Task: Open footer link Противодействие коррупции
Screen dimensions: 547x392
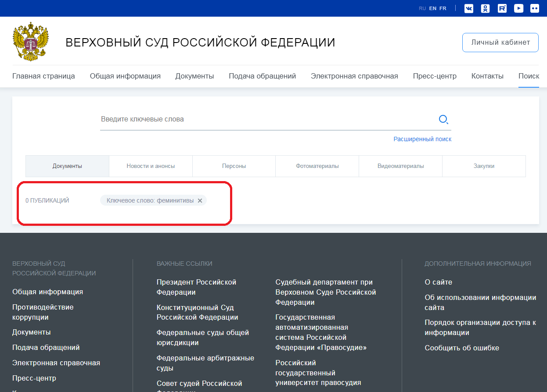Action: tap(43, 312)
